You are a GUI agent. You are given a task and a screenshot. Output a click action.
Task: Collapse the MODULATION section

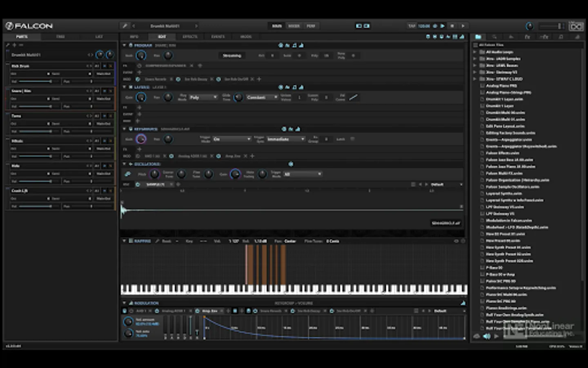(x=124, y=303)
